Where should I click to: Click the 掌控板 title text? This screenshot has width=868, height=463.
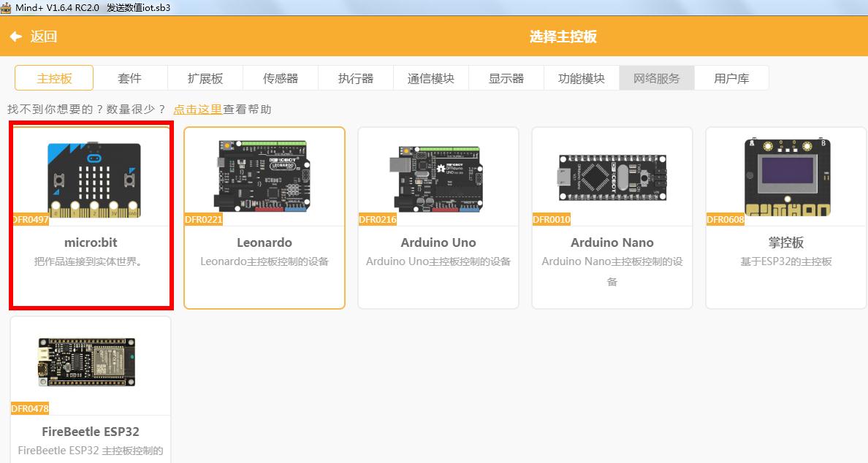coord(785,242)
